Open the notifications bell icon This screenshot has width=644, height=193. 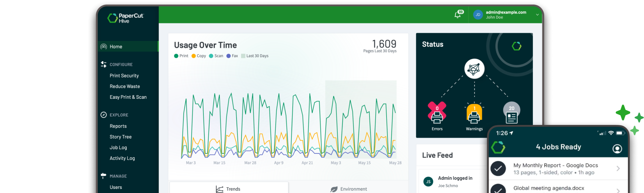tap(457, 15)
